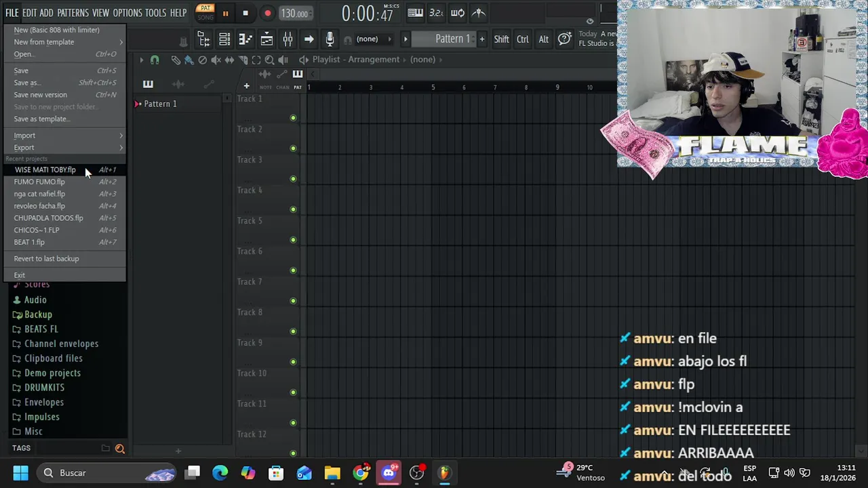
Task: Mute Track 1 with its green light
Action: (293, 118)
